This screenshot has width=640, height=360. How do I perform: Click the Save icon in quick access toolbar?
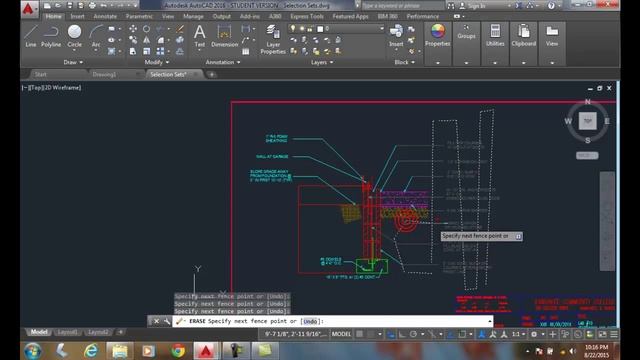pos(70,6)
